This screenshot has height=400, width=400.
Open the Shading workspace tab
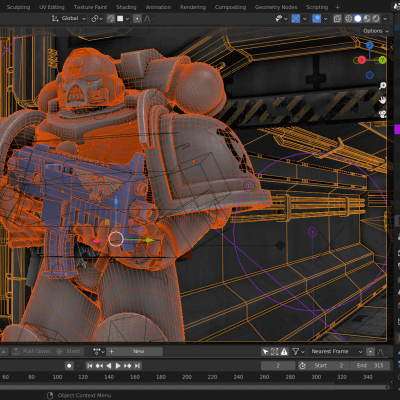coord(126,7)
